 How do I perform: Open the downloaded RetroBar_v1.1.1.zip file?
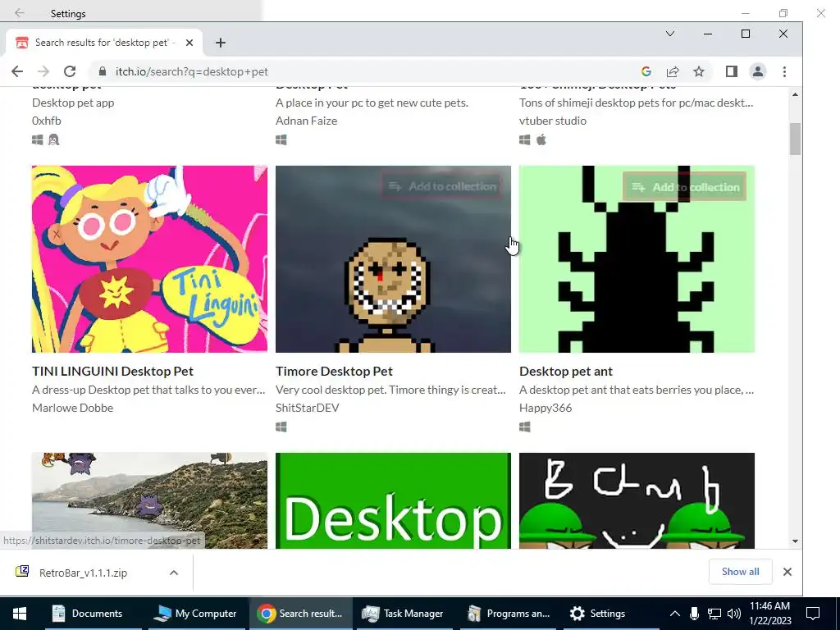[x=84, y=573]
